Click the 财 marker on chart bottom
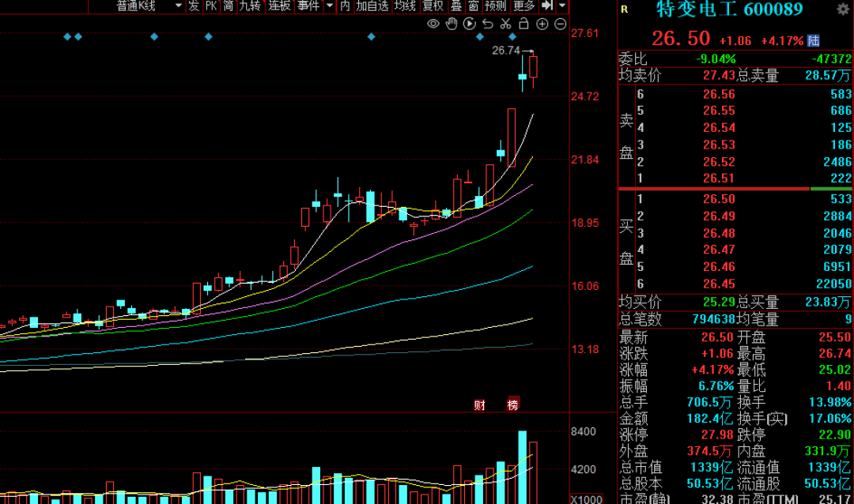 (x=479, y=405)
